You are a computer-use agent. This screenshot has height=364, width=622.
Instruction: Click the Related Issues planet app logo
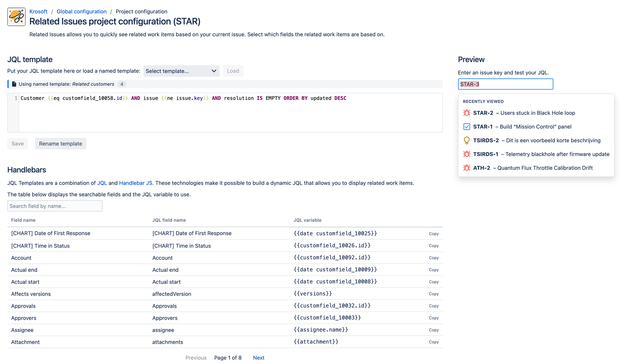click(x=16, y=17)
